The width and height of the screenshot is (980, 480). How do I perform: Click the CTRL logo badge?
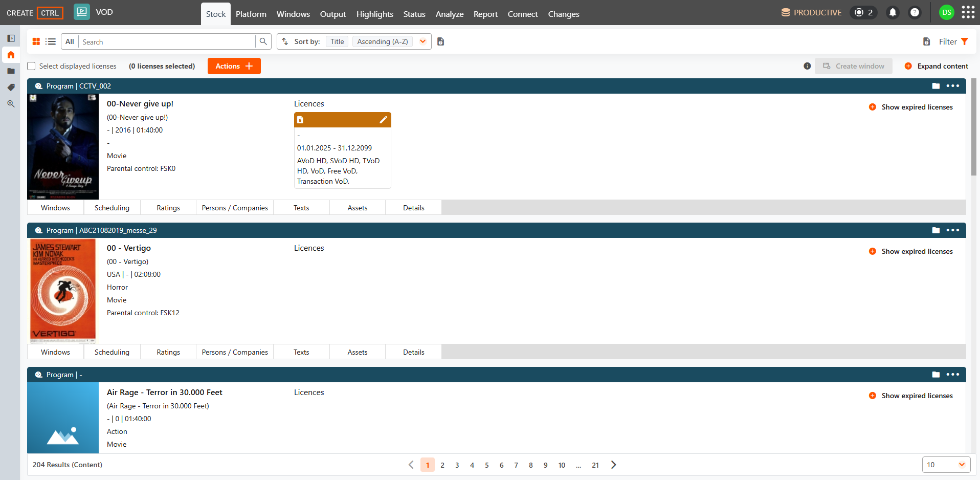point(50,13)
